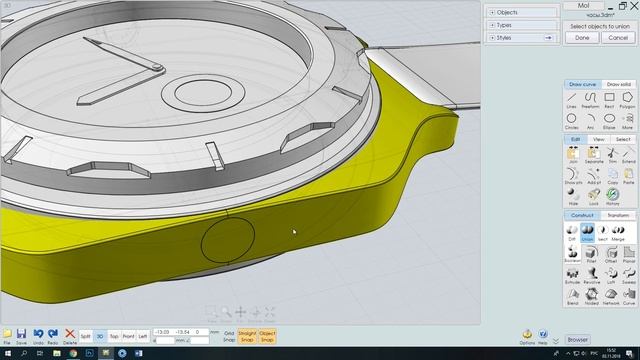Expand the Styles browser section
The width and height of the screenshot is (640, 360).
[x=492, y=38]
